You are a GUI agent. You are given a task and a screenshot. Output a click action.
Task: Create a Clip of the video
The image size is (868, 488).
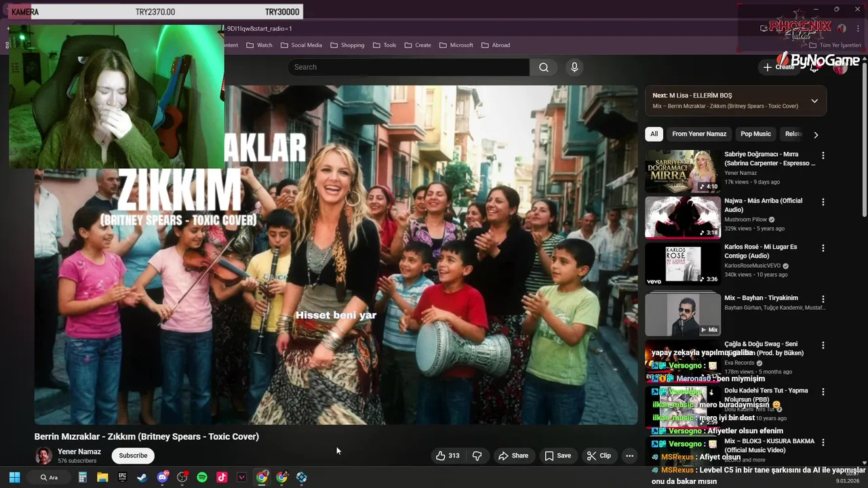[599, 455]
